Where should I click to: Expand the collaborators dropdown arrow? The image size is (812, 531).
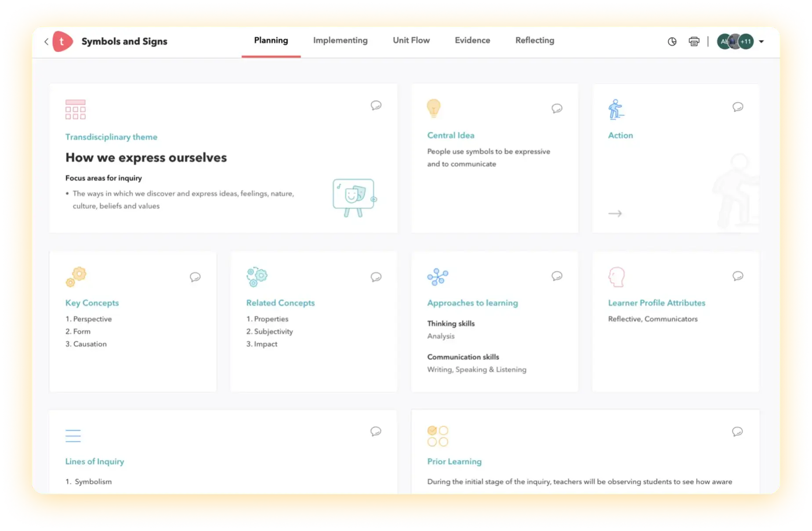click(761, 42)
